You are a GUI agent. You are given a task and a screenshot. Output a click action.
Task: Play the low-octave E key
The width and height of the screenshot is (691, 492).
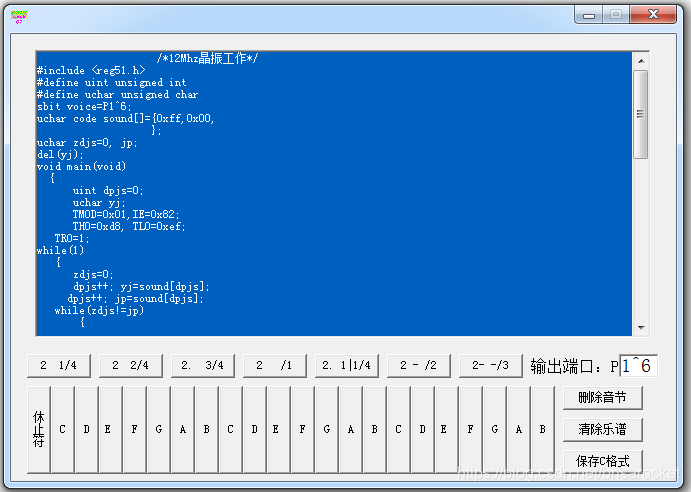[110, 429]
